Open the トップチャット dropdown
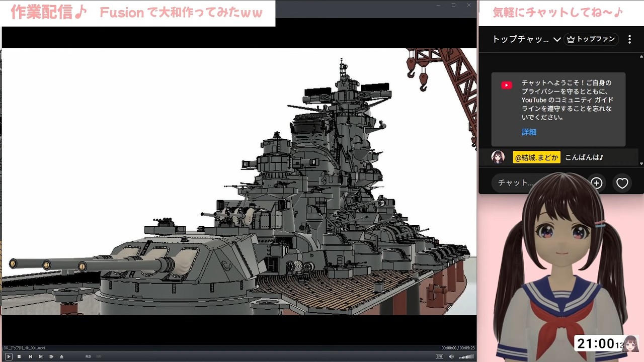 526,39
